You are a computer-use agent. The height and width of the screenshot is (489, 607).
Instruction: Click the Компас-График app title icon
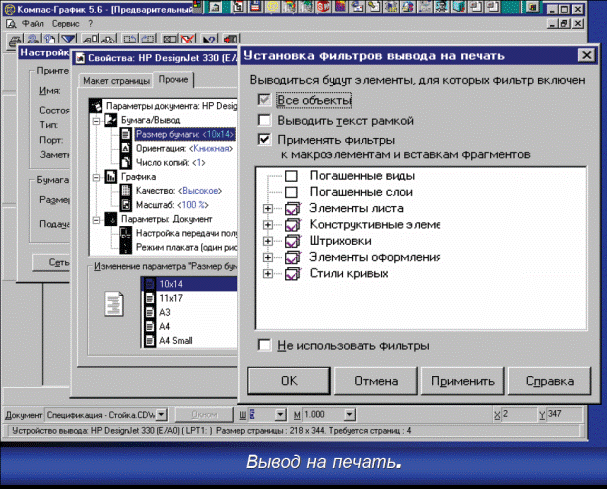coord(9,9)
